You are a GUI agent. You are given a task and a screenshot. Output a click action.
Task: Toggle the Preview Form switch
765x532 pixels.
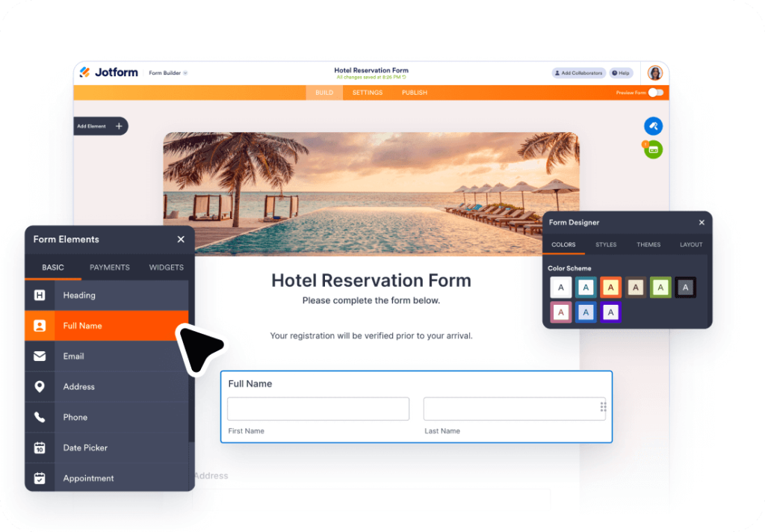(x=656, y=93)
